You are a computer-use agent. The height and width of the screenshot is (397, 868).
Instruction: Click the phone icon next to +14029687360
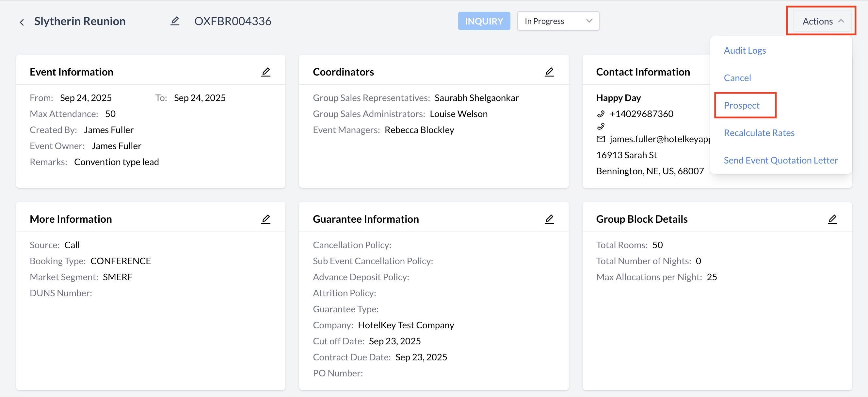601,114
